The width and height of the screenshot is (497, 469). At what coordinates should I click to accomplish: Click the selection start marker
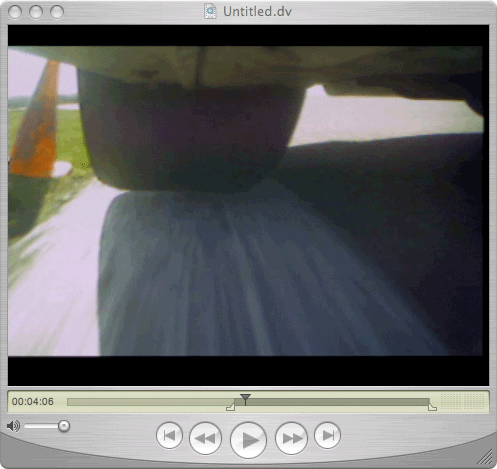tap(231, 407)
